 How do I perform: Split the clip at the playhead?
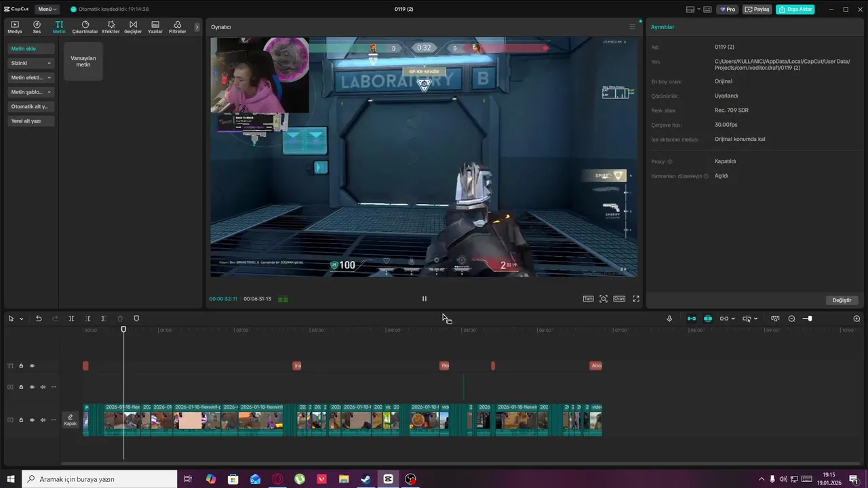coord(71,319)
